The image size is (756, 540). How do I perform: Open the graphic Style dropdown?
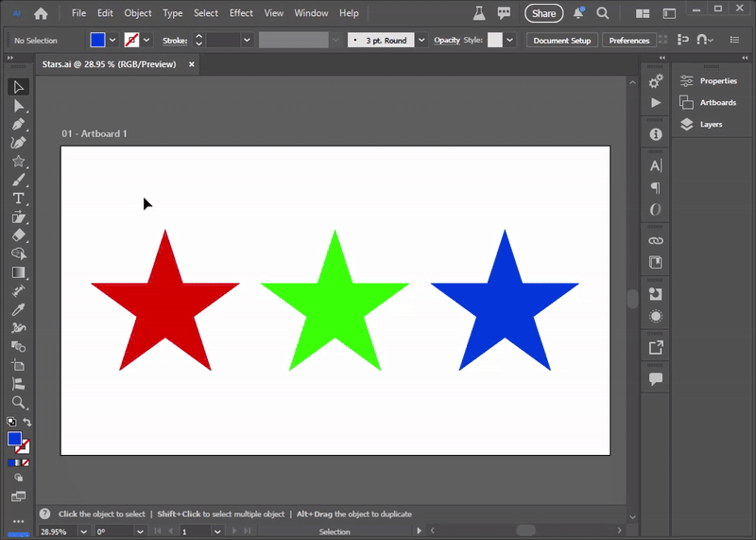click(510, 41)
